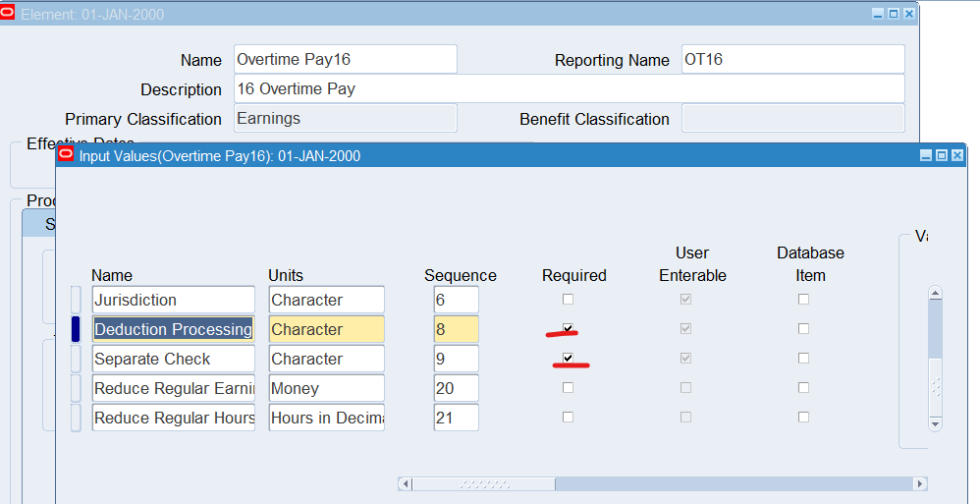This screenshot has width=980, height=504.
Task: Enable Database Item for Deduction Processing
Action: click(x=803, y=328)
